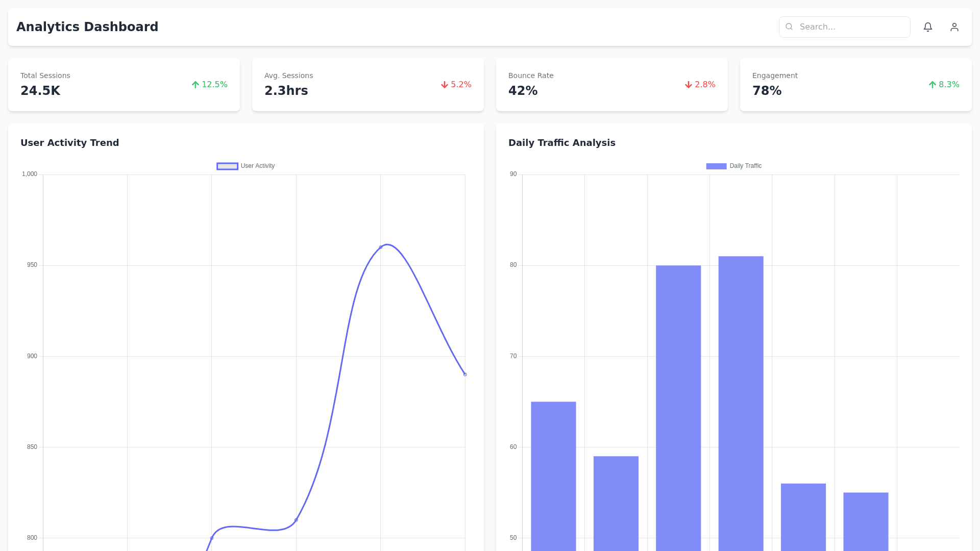Screen dimensions: 980x551
Task: Click the notification bell icon
Action: coord(928,27)
